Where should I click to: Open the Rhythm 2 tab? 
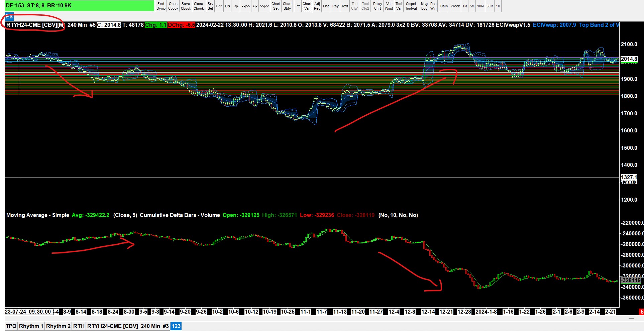pyautogui.click(x=58, y=326)
